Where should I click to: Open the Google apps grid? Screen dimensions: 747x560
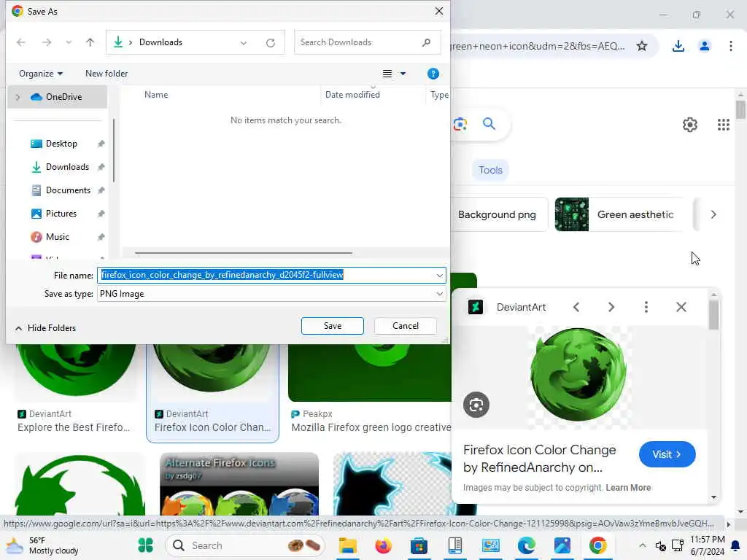pos(723,125)
